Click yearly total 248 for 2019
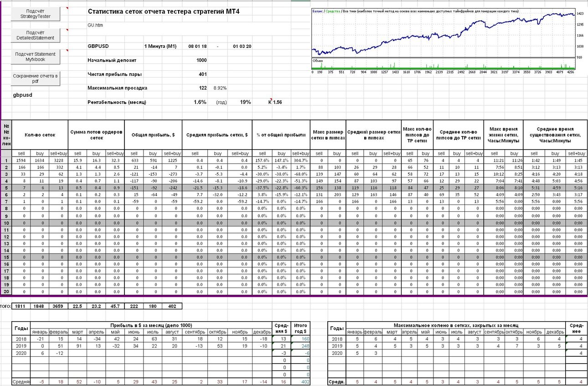The image size is (588, 386). tap(301, 346)
